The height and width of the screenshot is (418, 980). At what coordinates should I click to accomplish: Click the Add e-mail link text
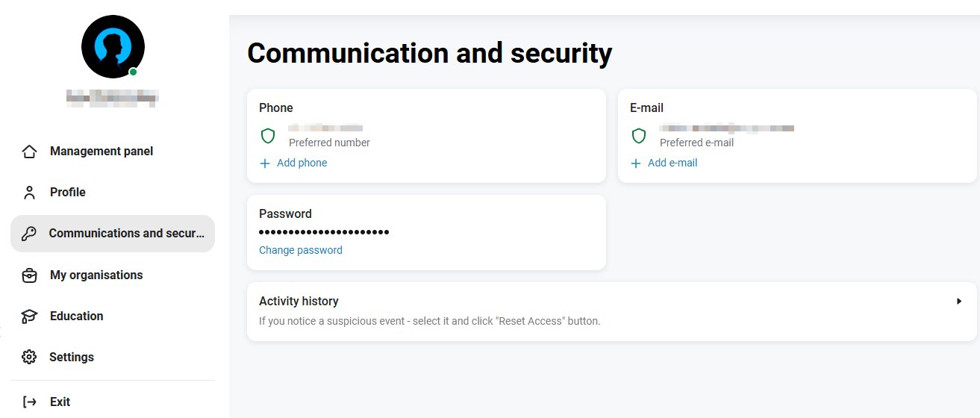(x=672, y=163)
